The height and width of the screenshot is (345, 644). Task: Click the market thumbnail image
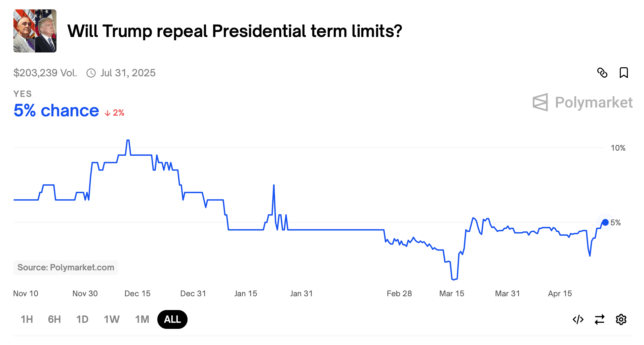[x=35, y=31]
